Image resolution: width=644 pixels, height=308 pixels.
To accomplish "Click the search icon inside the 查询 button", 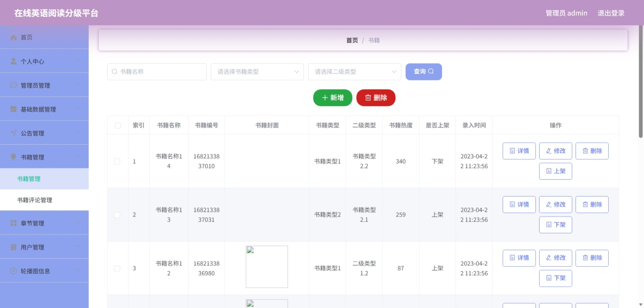I will (x=431, y=72).
